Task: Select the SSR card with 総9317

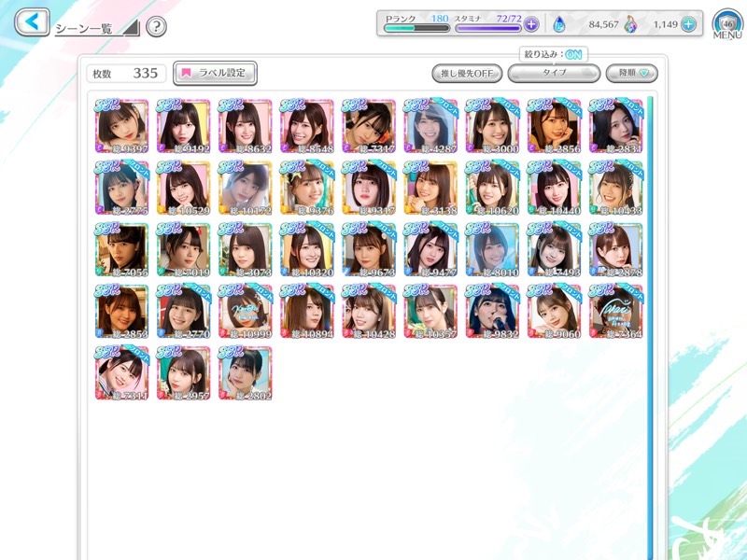Action: point(369,188)
